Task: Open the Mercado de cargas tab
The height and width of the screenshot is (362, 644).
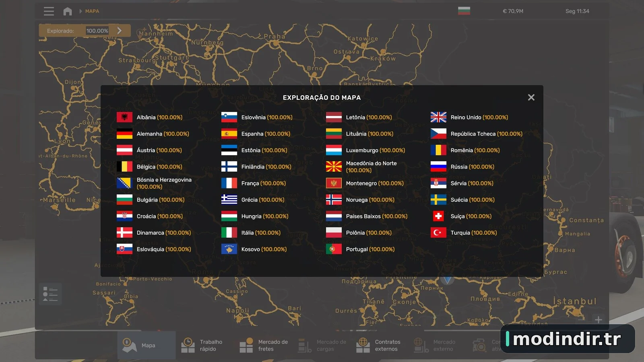Action: tap(322, 345)
